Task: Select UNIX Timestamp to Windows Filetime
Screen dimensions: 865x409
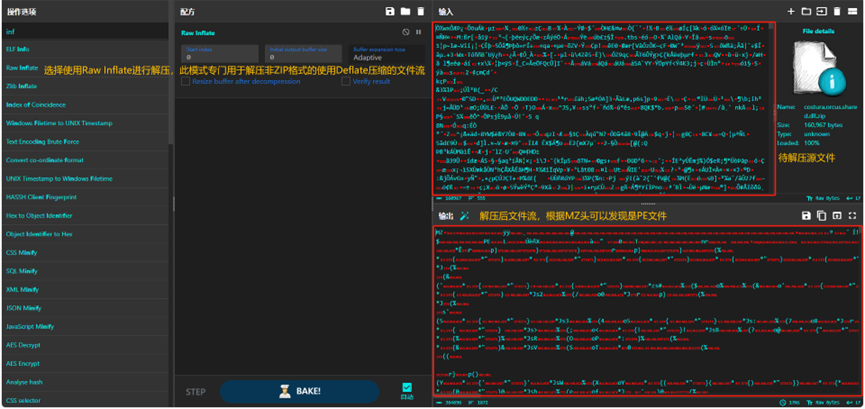Action: [x=85, y=179]
